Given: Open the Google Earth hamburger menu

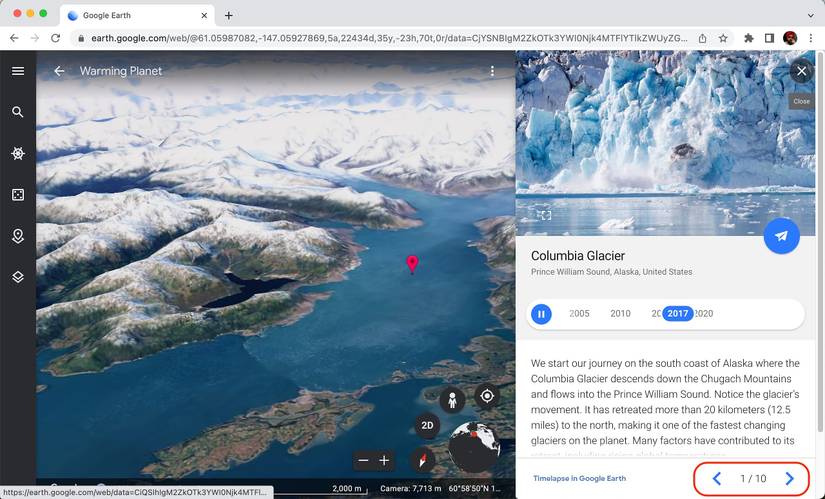Looking at the screenshot, I should (x=18, y=71).
